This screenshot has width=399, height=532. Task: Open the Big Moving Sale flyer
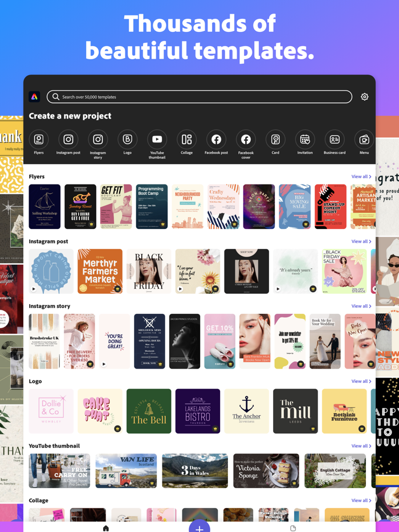(295, 207)
